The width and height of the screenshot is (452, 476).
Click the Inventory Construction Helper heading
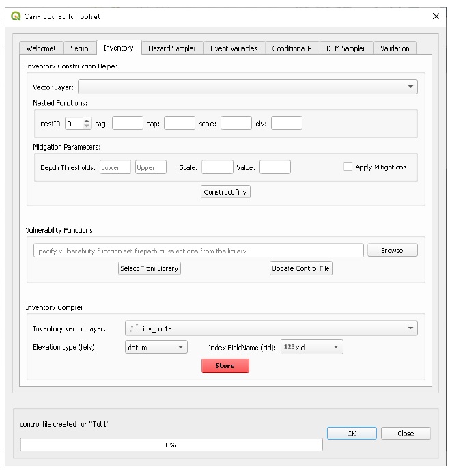point(71,66)
